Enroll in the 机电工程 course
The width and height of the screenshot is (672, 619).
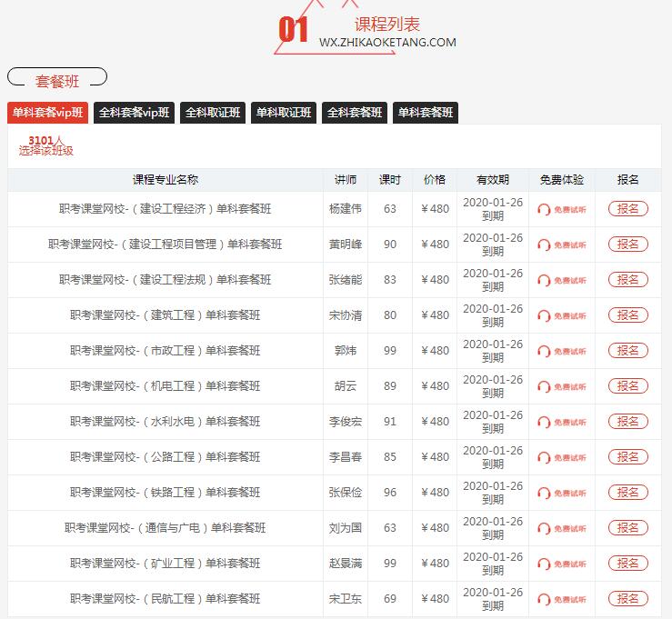click(x=627, y=386)
